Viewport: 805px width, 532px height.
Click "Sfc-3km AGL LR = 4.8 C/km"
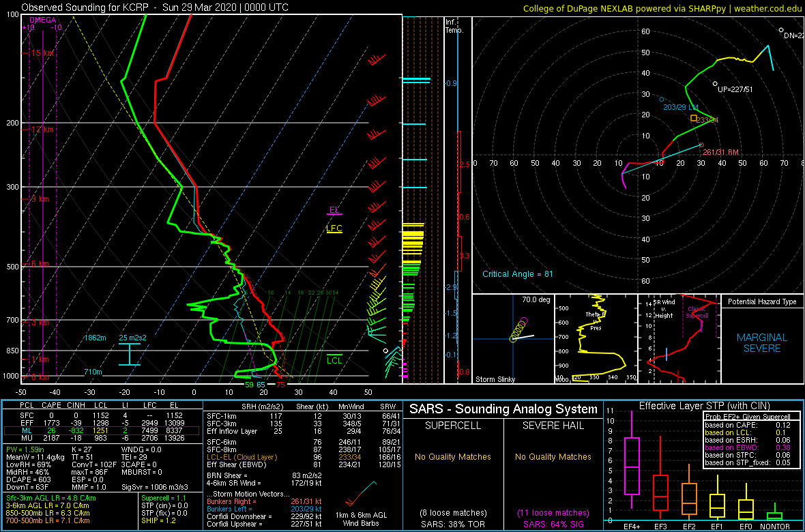coord(50,498)
